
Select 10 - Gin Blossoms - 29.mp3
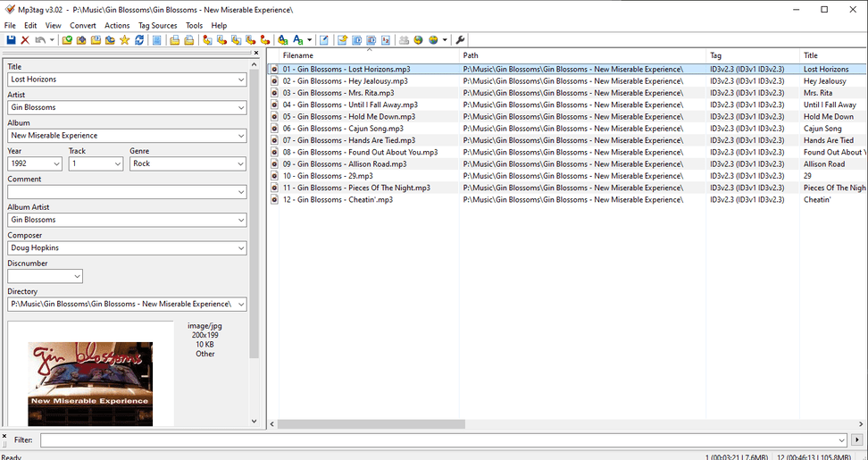328,176
